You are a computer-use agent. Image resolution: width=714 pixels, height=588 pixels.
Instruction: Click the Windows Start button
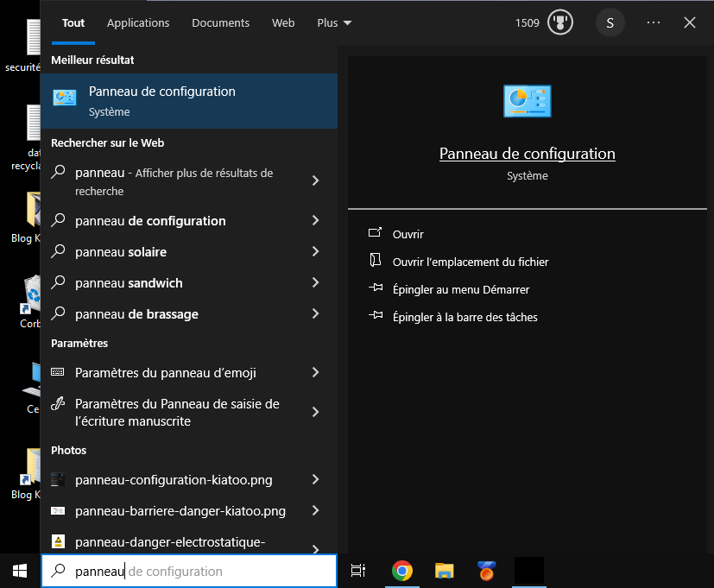point(16,571)
